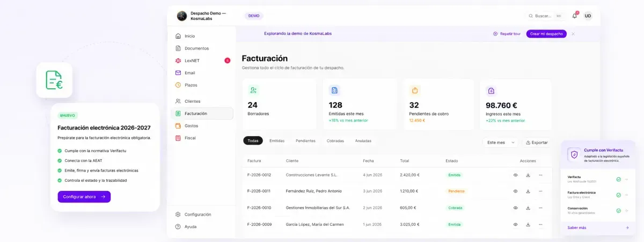Click the Saber más link
Screen dimensions: 644x242
pos(577,227)
